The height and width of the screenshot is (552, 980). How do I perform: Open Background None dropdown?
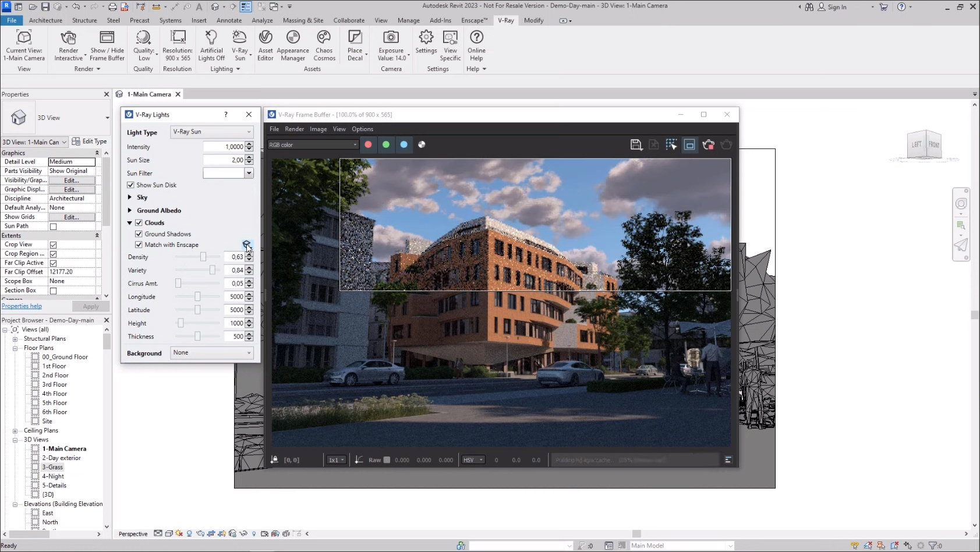pyautogui.click(x=212, y=353)
